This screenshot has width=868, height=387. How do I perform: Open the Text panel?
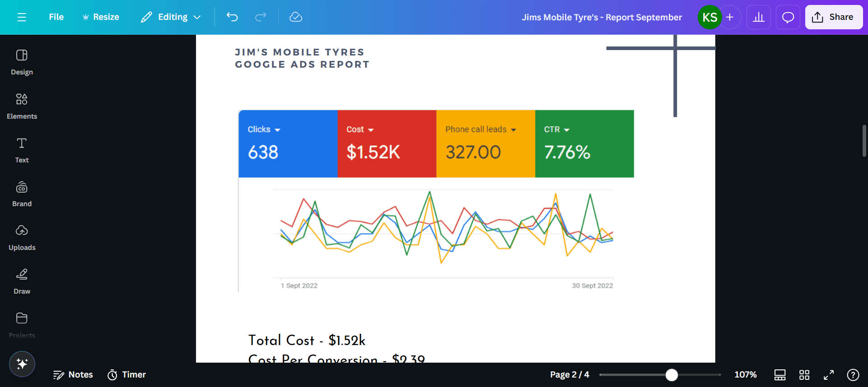pos(22,150)
